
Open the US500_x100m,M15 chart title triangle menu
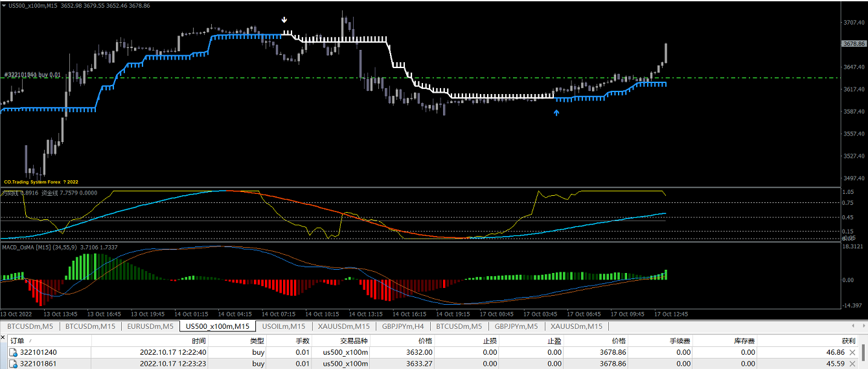(4, 5)
